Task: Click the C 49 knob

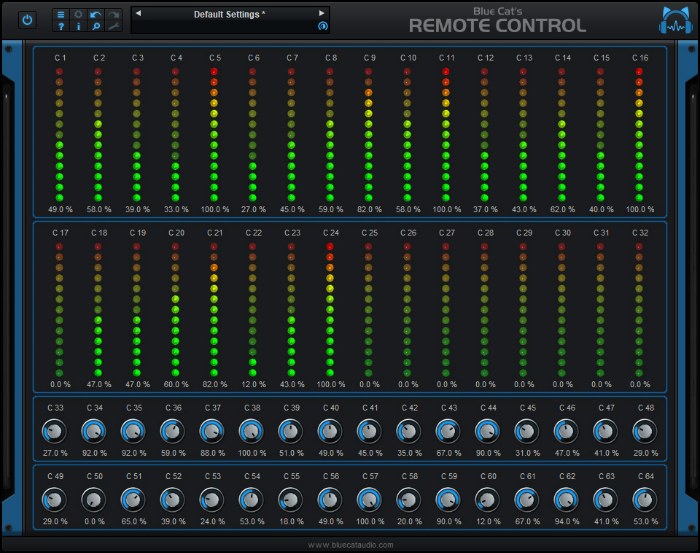Action: (54, 500)
